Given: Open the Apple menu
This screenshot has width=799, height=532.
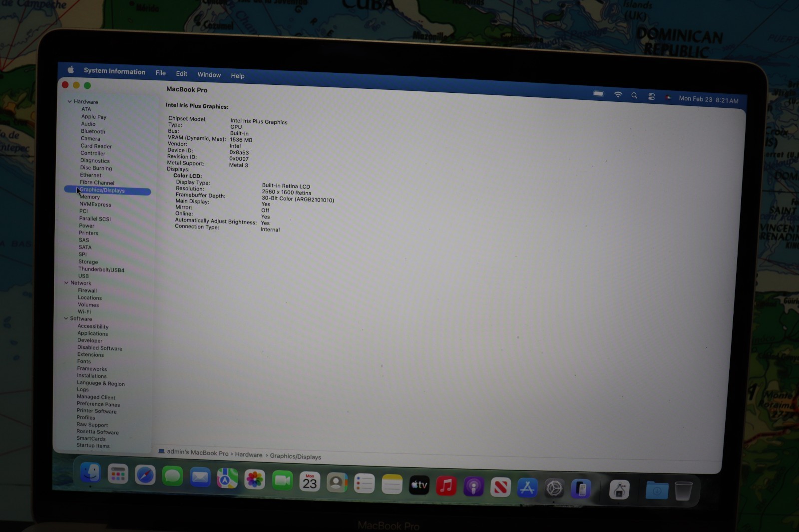Looking at the screenshot, I should [x=70, y=70].
